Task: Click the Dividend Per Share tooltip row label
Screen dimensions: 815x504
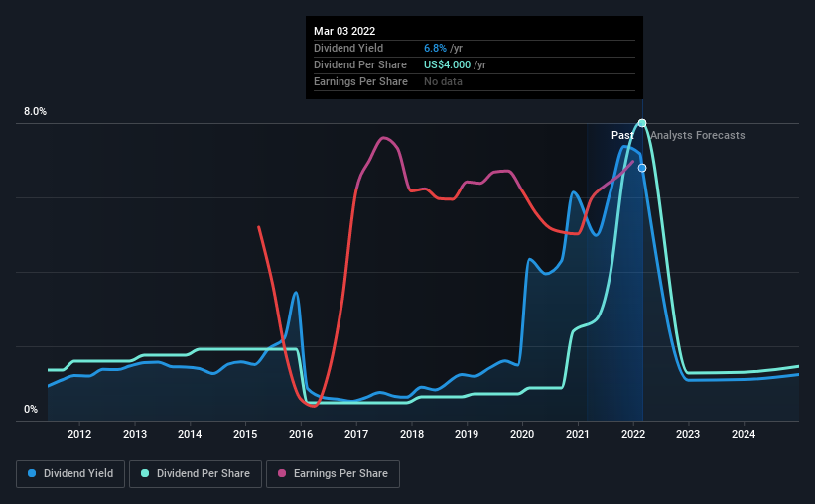Action: point(360,64)
